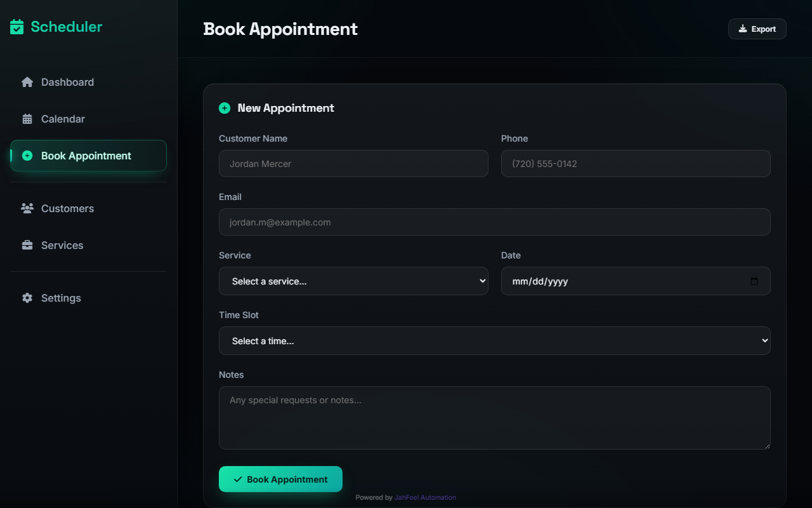The image size is (812, 508).
Task: Click the Book Appointment page title
Action: click(280, 29)
